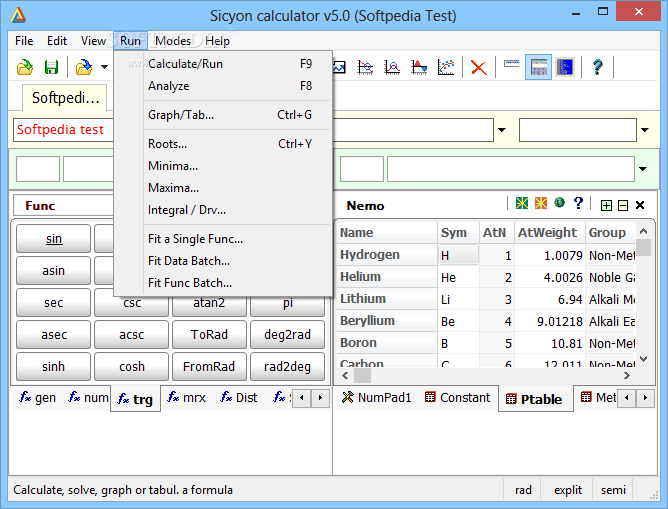
Task: Click the Softpedi... document tab
Action: (x=65, y=98)
